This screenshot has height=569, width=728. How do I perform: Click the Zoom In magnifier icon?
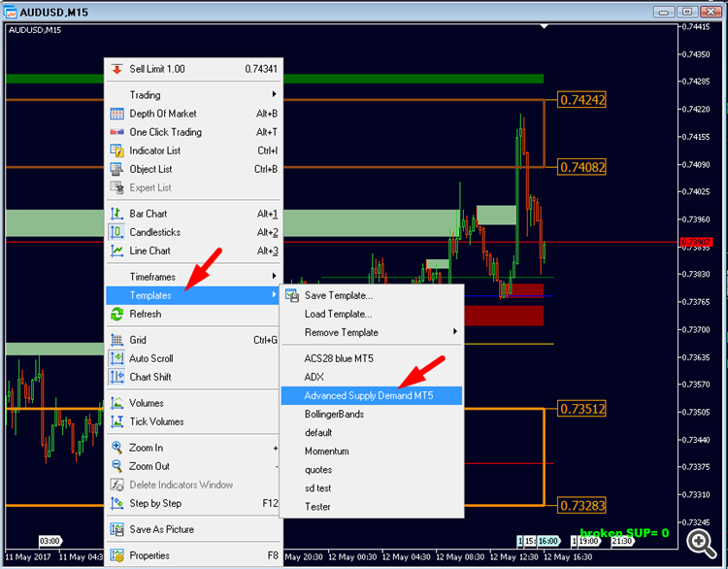tap(117, 448)
